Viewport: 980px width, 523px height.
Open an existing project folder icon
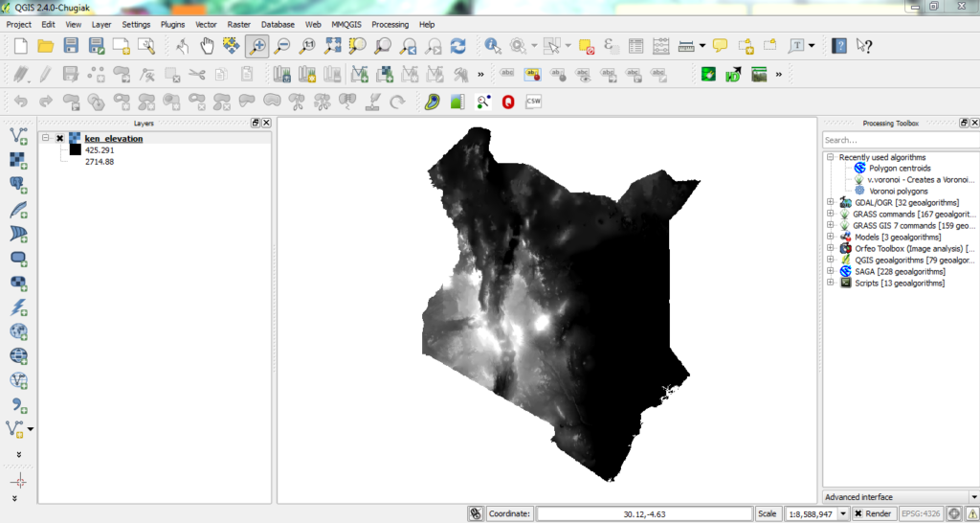coord(46,46)
